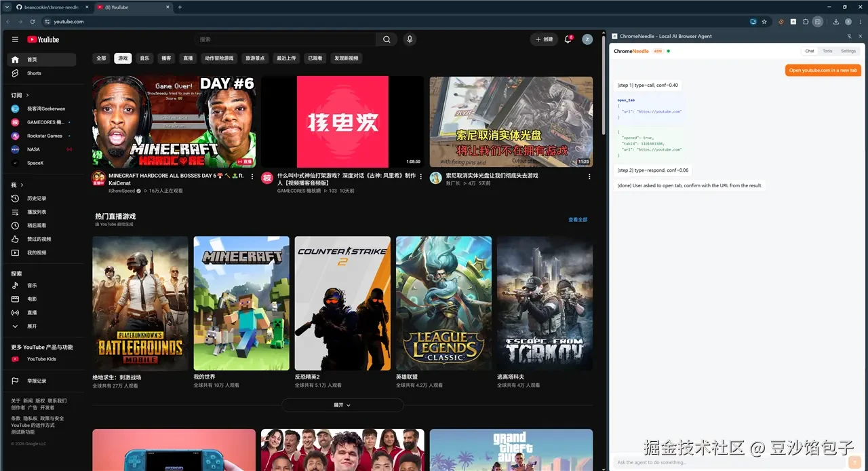This screenshot has height=471, width=868.
Task: Expand 展开 in the sidebar 探索 section
Action: coord(42,326)
